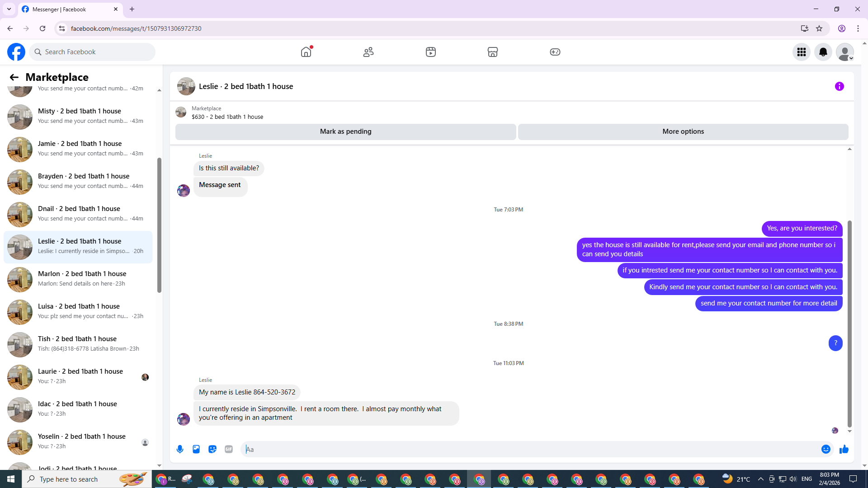The height and width of the screenshot is (488, 868).
Task: Open the emoji picker in composer
Action: (x=826, y=449)
